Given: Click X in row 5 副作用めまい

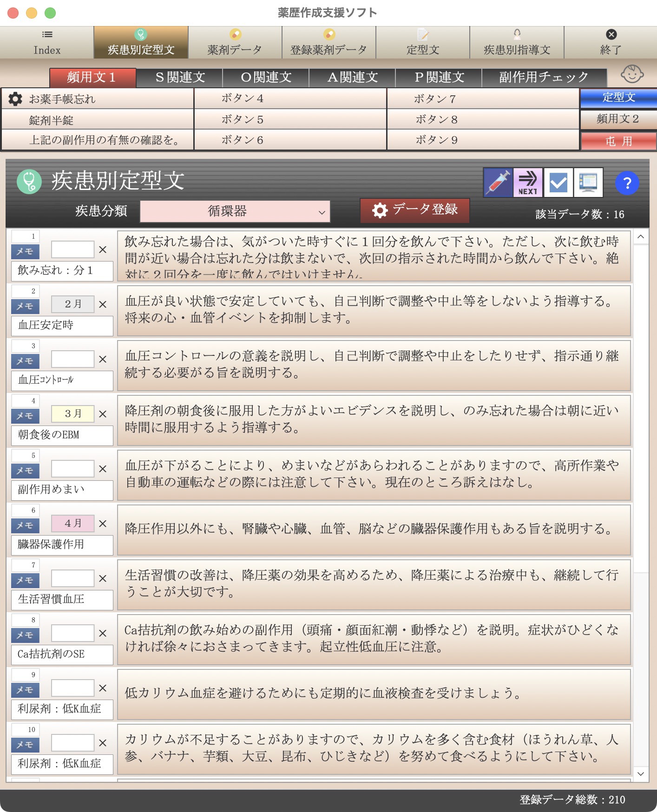Looking at the screenshot, I should [103, 469].
